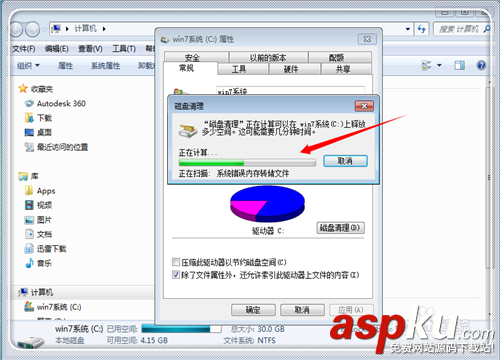Click the 视频 library icon

[29, 205]
